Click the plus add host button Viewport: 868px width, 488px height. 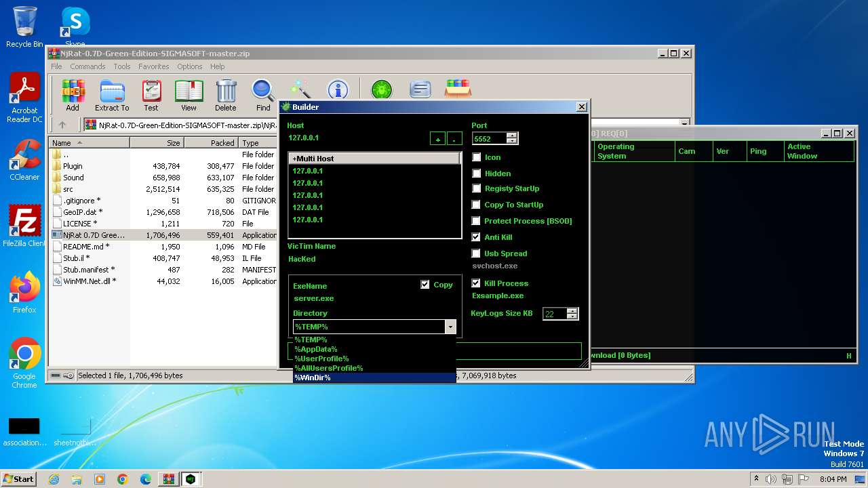(438, 139)
